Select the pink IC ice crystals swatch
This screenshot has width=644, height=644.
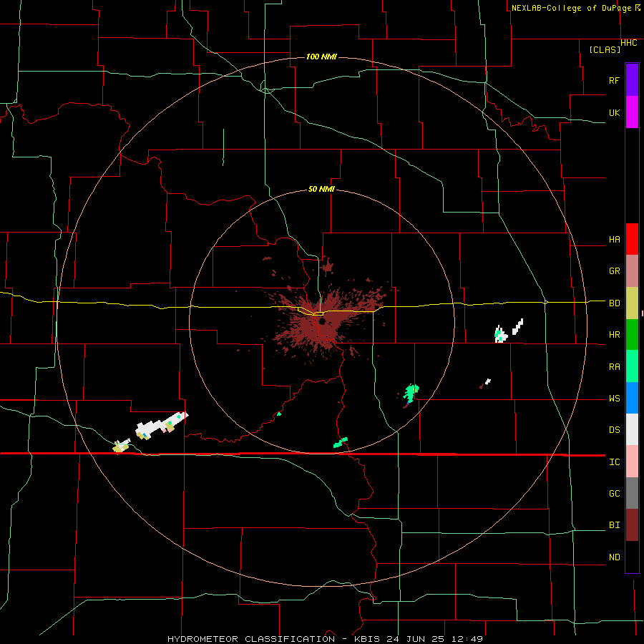632,462
